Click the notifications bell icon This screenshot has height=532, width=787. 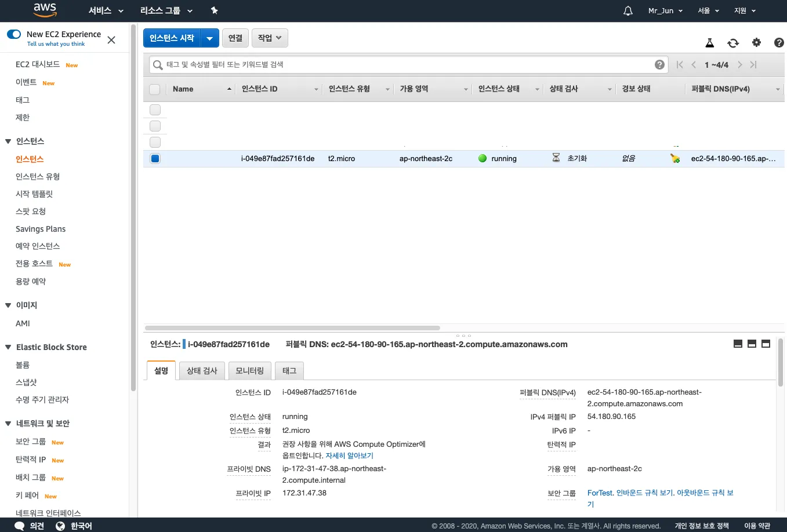tap(628, 11)
